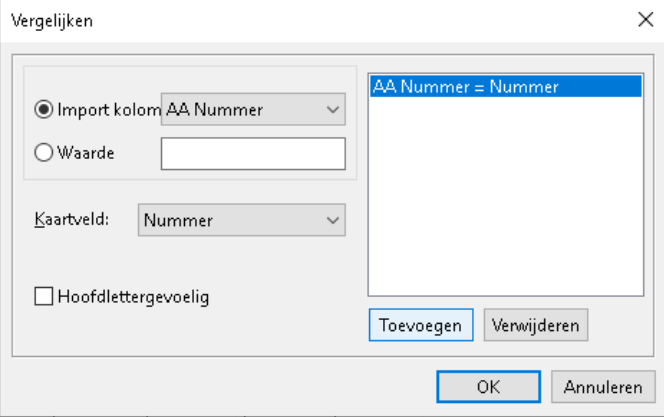Viewport: 664px width, 417px height.
Task: Click the Verwijderen button
Action: (536, 325)
